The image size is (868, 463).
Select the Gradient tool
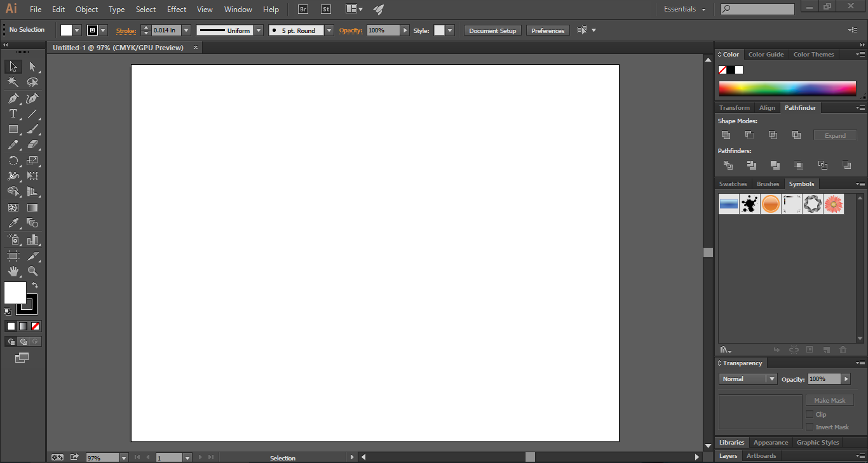(x=33, y=208)
